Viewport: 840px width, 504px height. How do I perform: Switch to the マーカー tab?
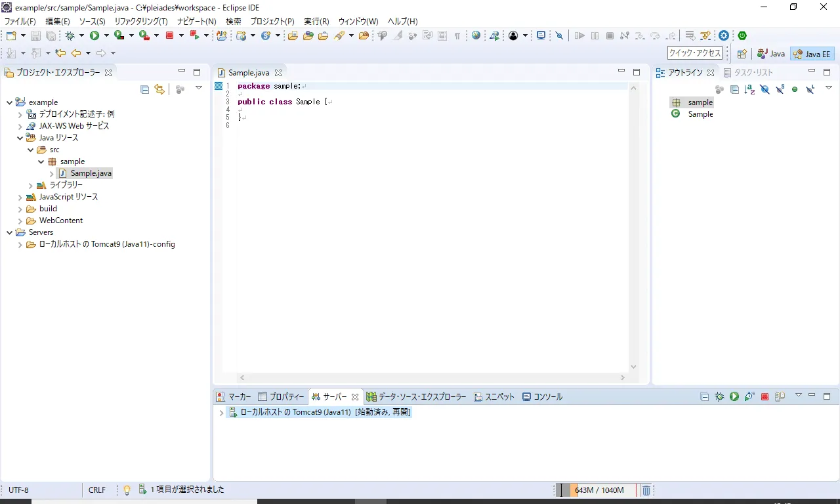[234, 397]
